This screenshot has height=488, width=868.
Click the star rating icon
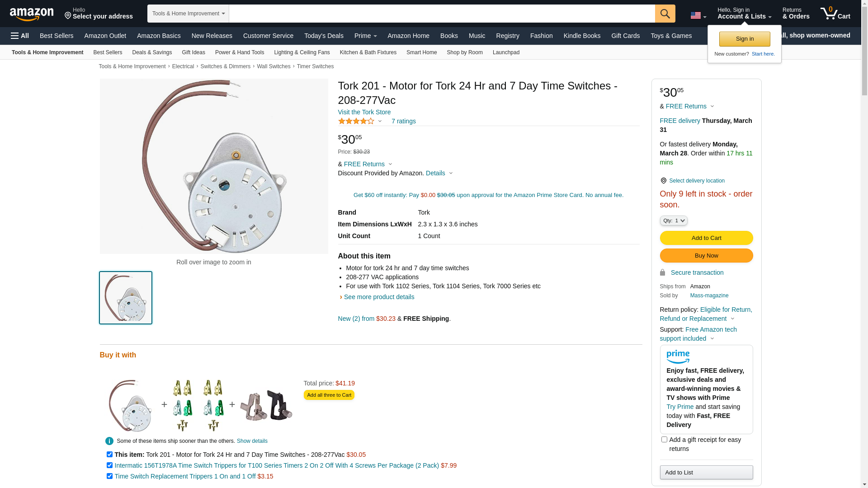click(356, 121)
